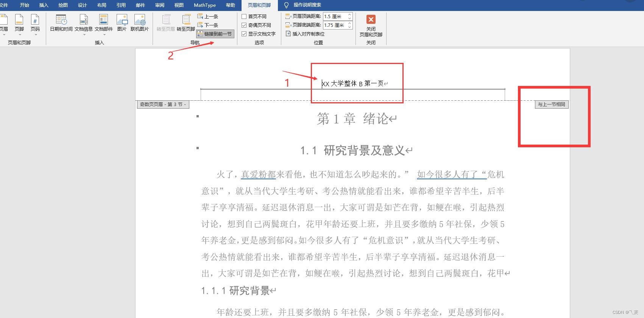Click the 页眉顶端距离 1.5 厘米 field
This screenshot has width=644, height=318.
(x=335, y=17)
